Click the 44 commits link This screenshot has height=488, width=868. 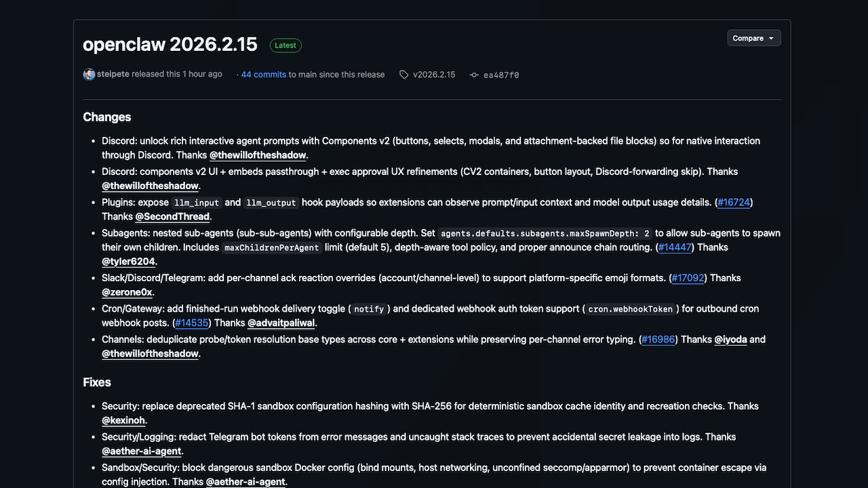(x=263, y=75)
